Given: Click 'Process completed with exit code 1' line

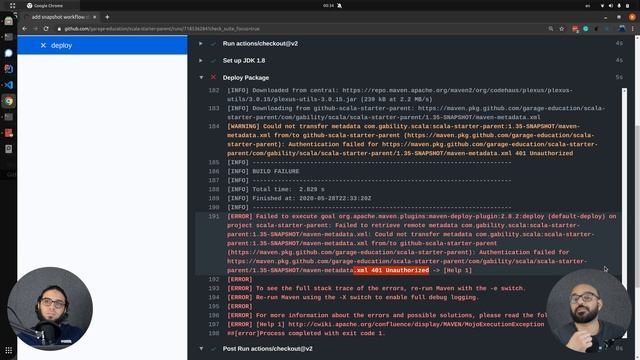Looking at the screenshot, I should point(306,333).
